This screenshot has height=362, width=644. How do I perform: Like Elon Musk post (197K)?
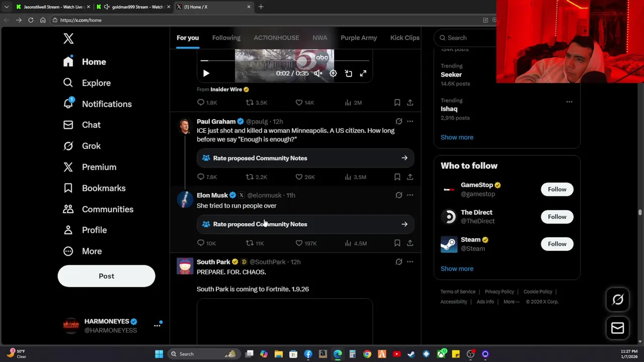click(x=306, y=243)
